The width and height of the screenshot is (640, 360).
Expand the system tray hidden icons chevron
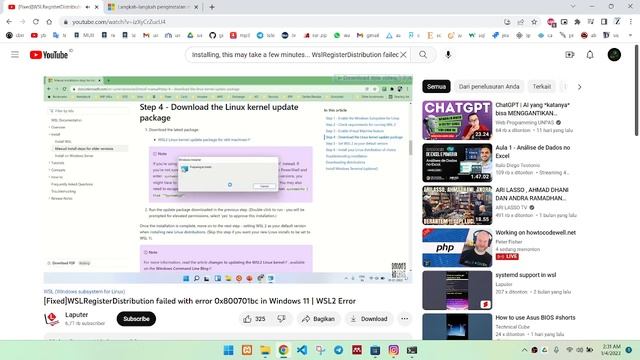click(x=524, y=350)
